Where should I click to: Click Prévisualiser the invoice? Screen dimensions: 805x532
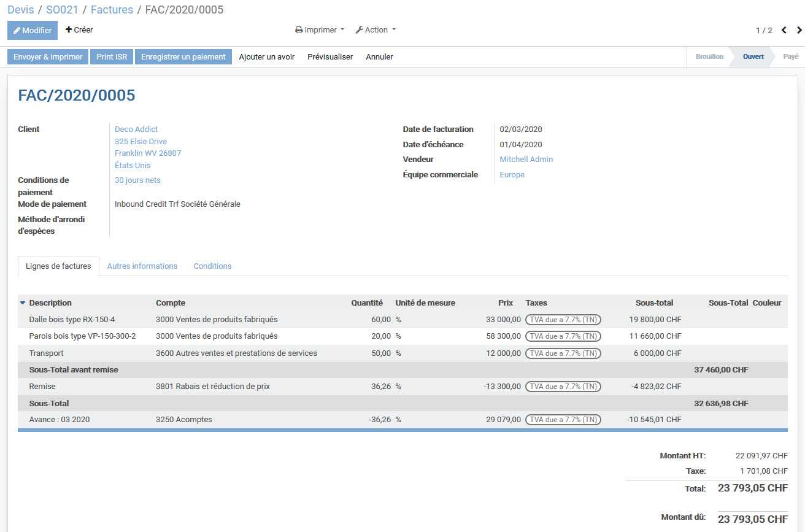[x=330, y=57]
